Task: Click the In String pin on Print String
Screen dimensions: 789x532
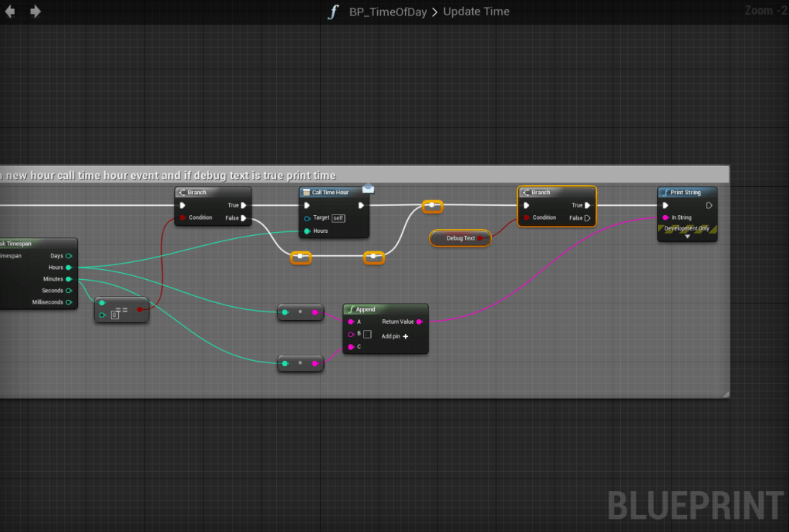Action: [x=666, y=217]
